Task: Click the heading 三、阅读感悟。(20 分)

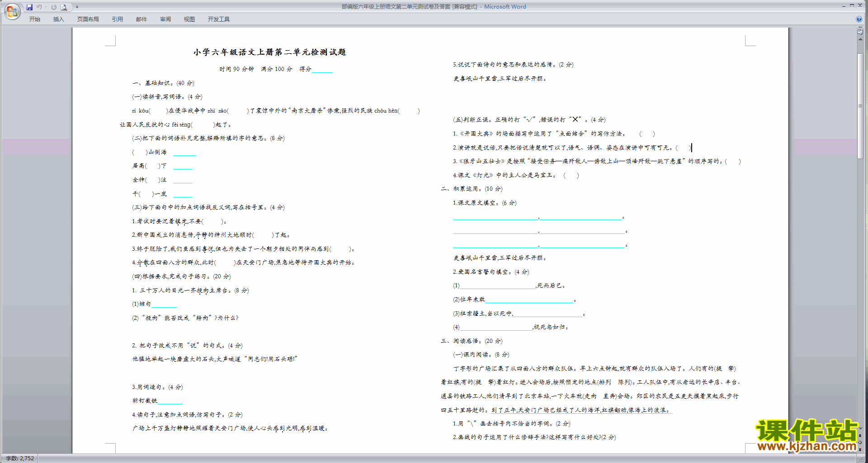Action: [472, 341]
